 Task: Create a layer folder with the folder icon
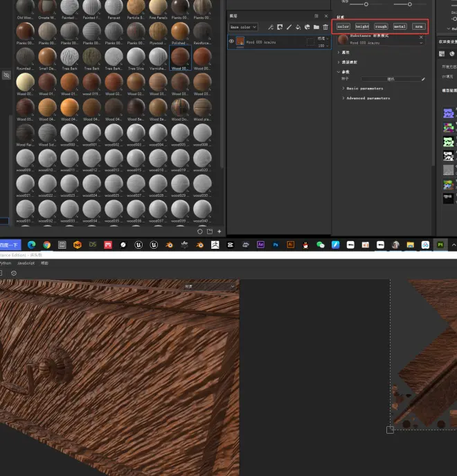(316, 27)
